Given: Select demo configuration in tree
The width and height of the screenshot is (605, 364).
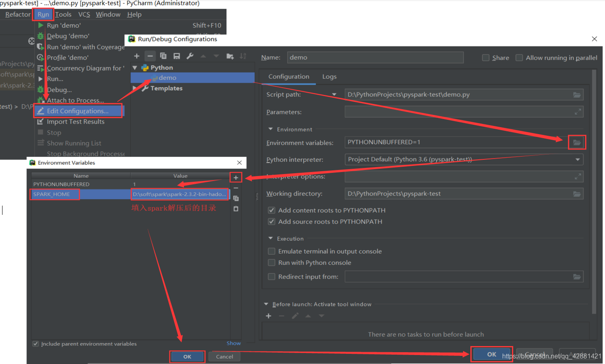Looking at the screenshot, I should (193, 78).
